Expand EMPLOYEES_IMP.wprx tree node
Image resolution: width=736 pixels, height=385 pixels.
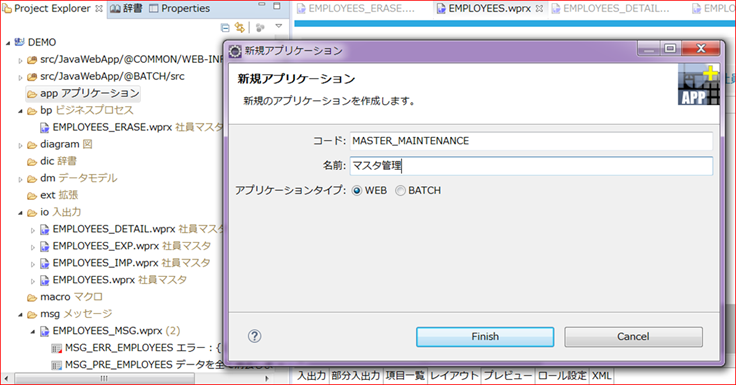tap(33, 264)
